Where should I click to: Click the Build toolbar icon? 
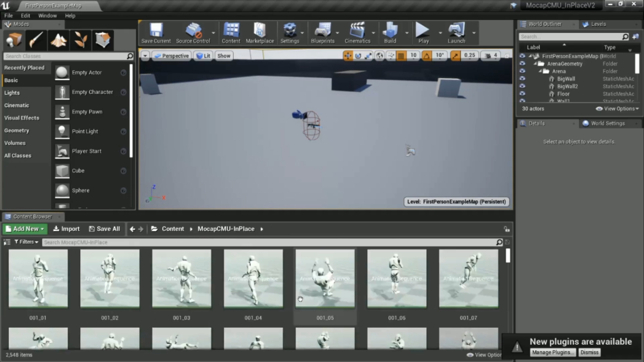click(390, 32)
